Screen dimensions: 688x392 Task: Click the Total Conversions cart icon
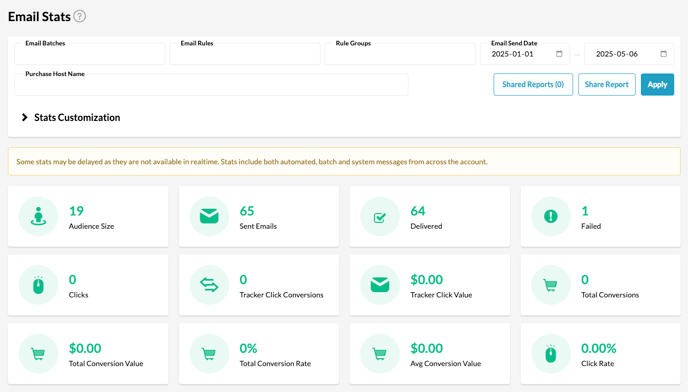tap(551, 285)
